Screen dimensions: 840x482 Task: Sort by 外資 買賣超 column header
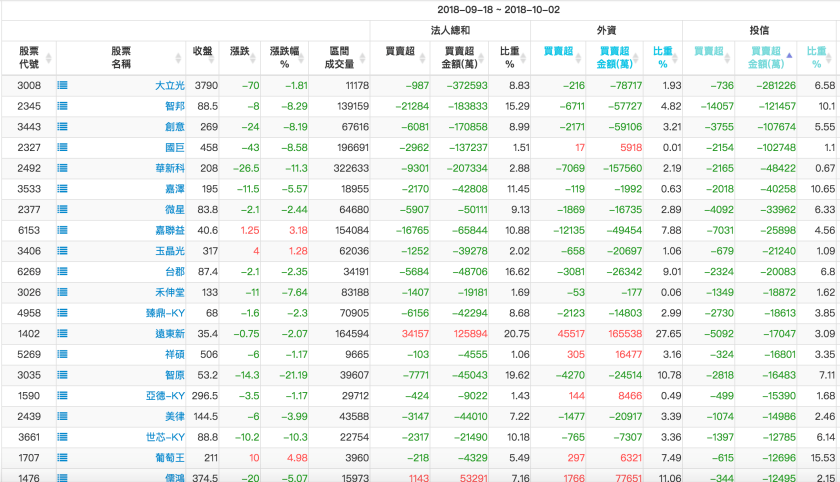[x=558, y=58]
